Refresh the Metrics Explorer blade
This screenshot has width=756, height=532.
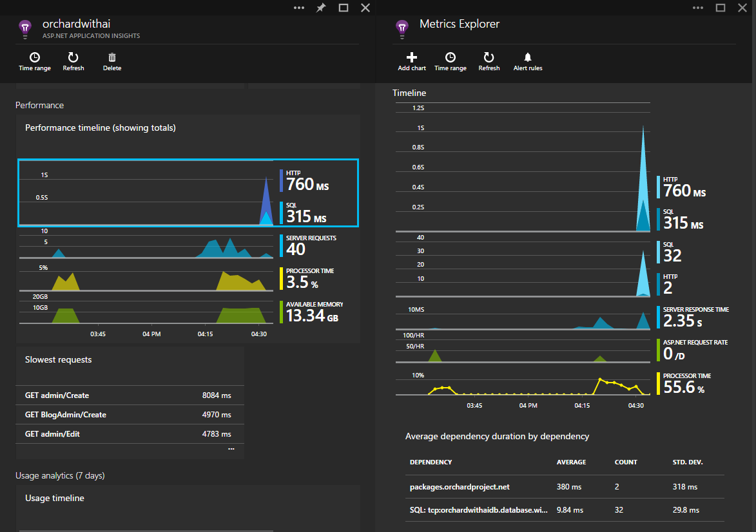(489, 62)
